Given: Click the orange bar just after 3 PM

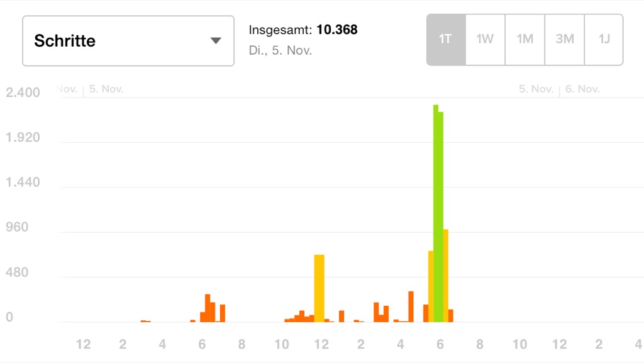Looking at the screenshot, I should tap(386, 314).
